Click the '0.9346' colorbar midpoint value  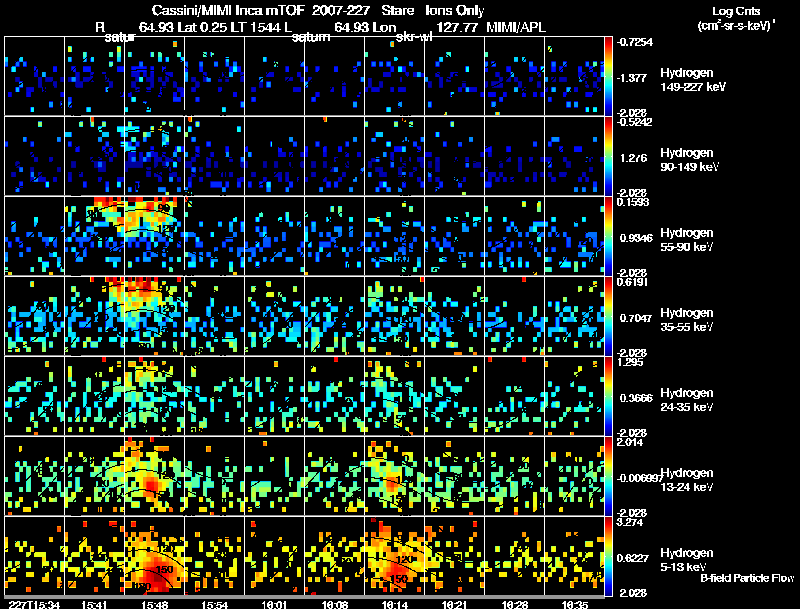[636, 238]
